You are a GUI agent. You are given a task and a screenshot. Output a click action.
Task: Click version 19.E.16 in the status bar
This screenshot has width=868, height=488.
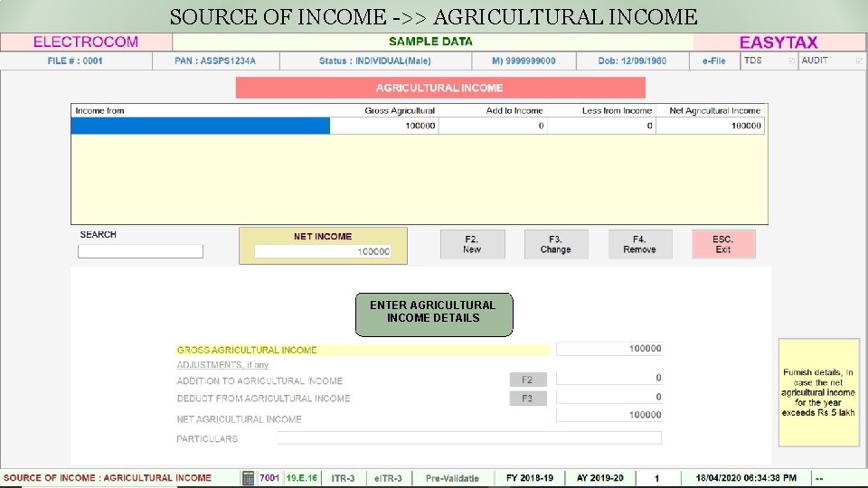(x=302, y=478)
